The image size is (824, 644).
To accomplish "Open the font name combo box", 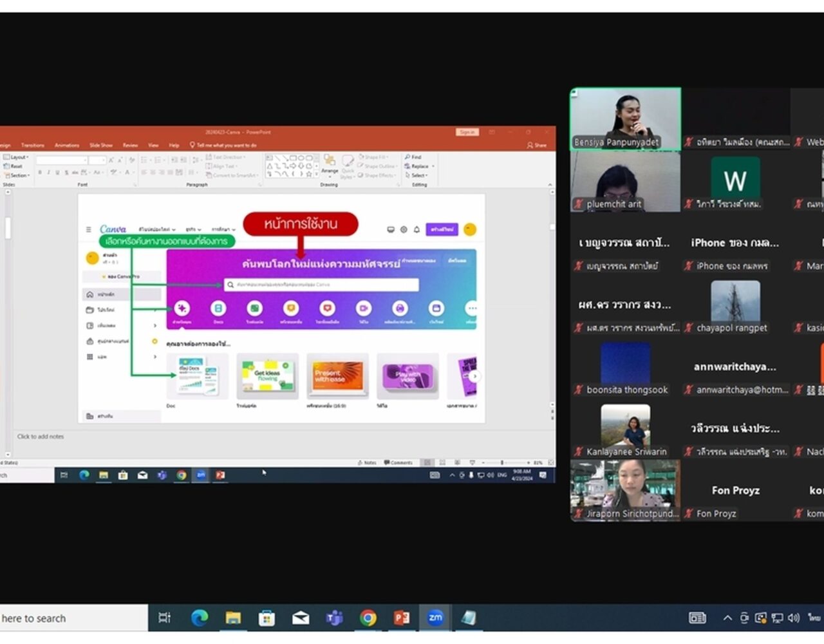I will tap(62, 160).
